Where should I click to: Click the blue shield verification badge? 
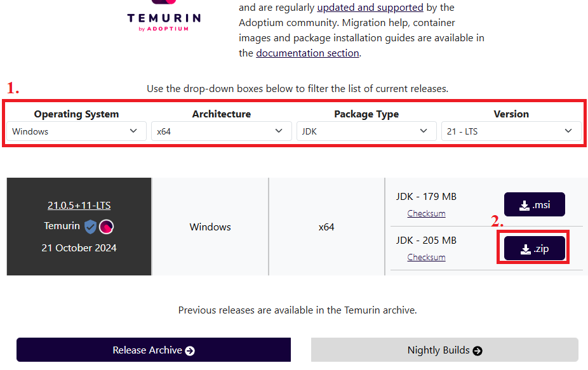[x=90, y=227]
